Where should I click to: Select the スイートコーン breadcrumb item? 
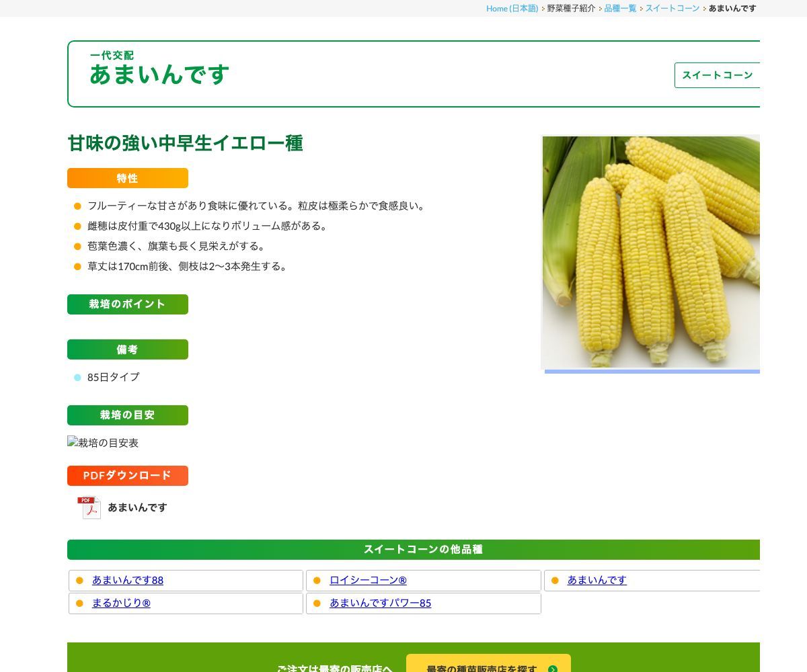[672, 8]
